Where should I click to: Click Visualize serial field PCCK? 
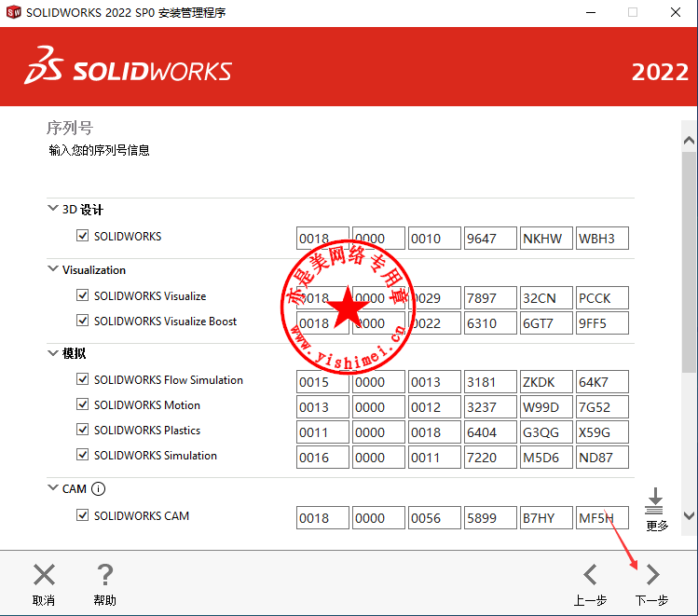(602, 298)
